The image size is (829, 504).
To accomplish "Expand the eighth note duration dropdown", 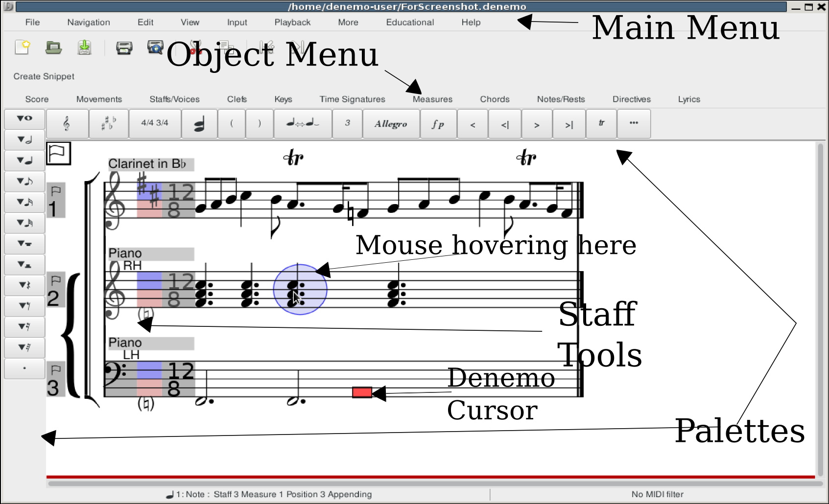I will (24, 182).
